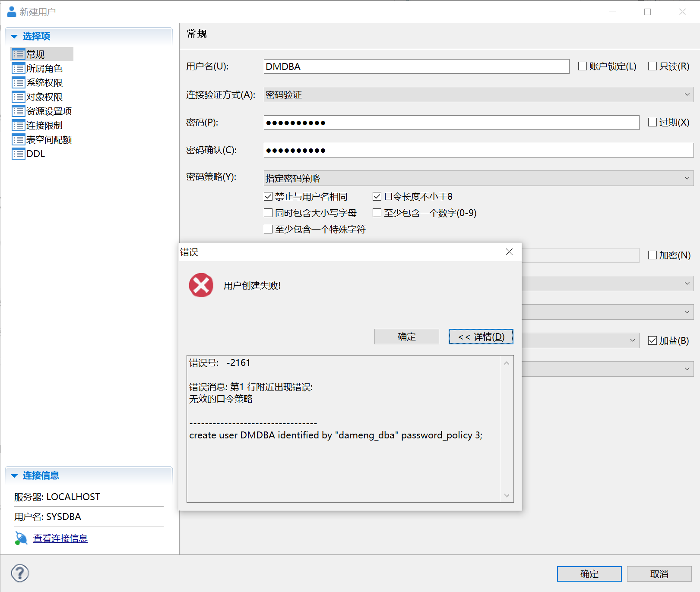Click the 常规 list icon in sidebar
Image resolution: width=700 pixels, height=592 pixels.
(x=18, y=54)
